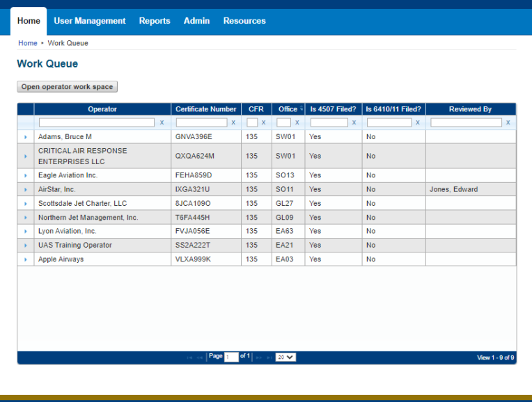The width and height of the screenshot is (532, 402).
Task: Click the office EA63 cell
Action: 288,231
